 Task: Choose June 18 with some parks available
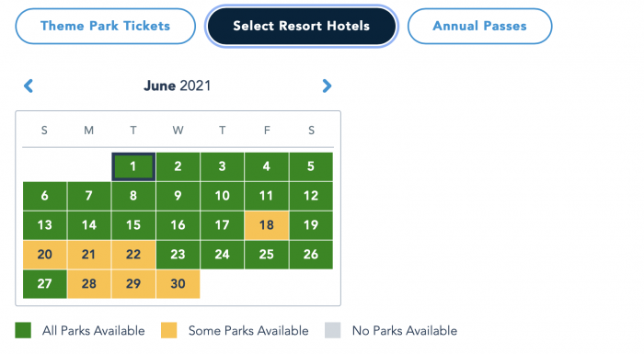coord(267,225)
